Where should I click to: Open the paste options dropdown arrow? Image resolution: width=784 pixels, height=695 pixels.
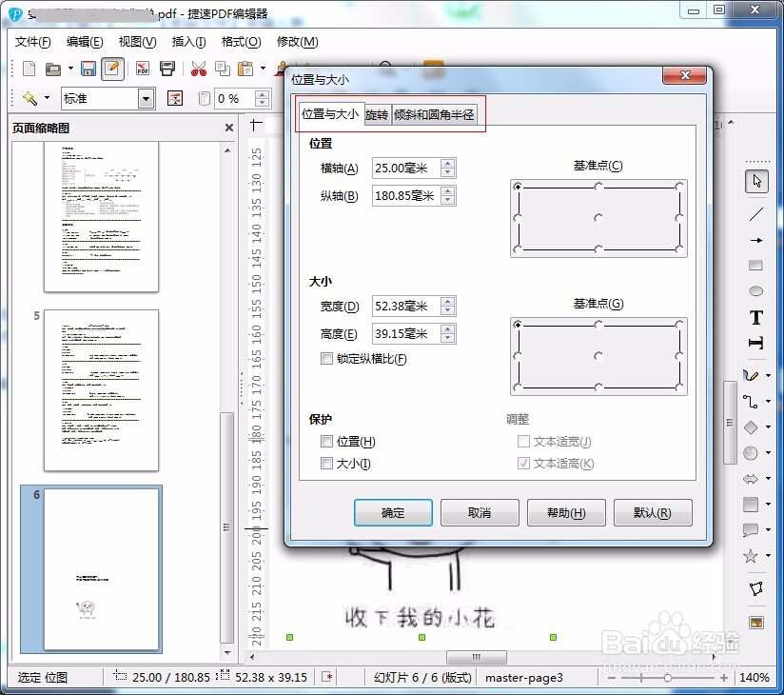click(x=262, y=68)
